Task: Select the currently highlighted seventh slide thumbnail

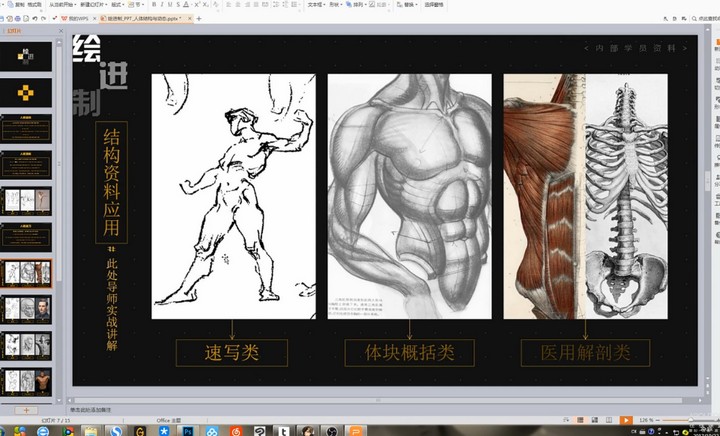Action: [x=26, y=273]
